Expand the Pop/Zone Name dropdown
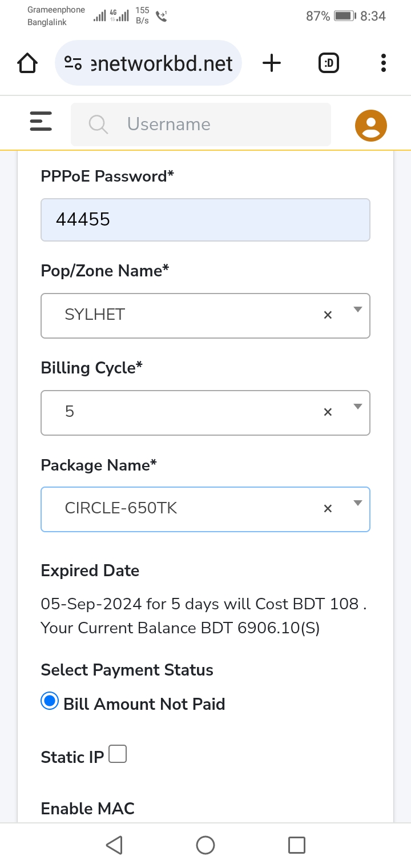Viewport: 411px width, 868px height. pyautogui.click(x=358, y=310)
